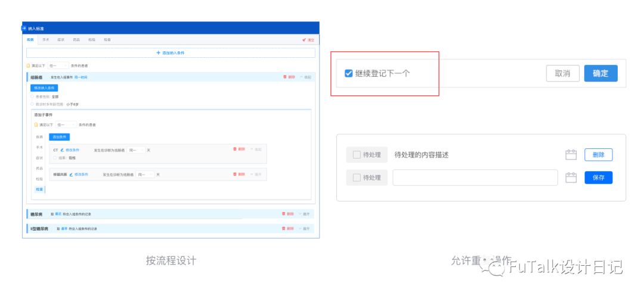Select 症状 in the 添加子事件 side tabs

coord(39,158)
